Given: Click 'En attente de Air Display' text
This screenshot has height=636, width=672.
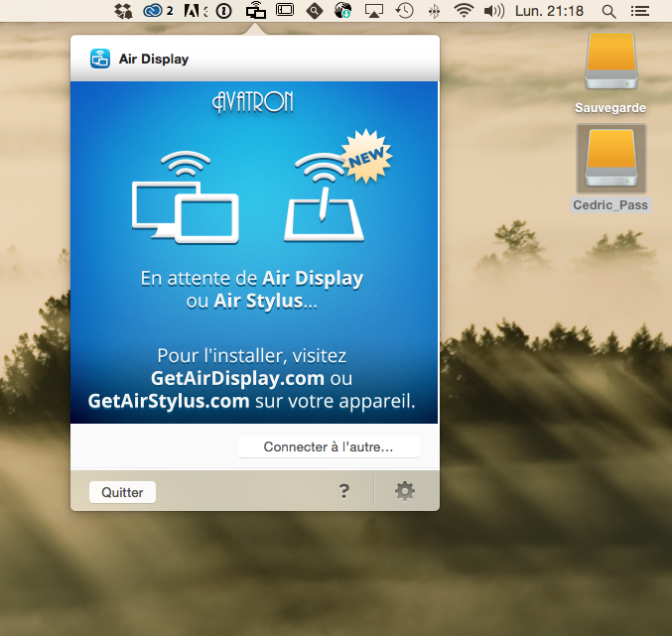Looking at the screenshot, I should click(x=252, y=278).
